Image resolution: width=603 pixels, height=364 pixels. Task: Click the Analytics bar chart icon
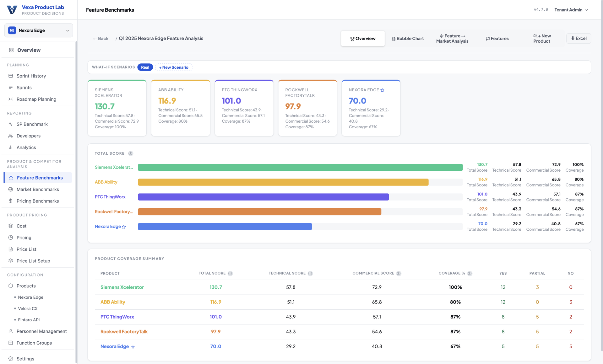(11, 147)
